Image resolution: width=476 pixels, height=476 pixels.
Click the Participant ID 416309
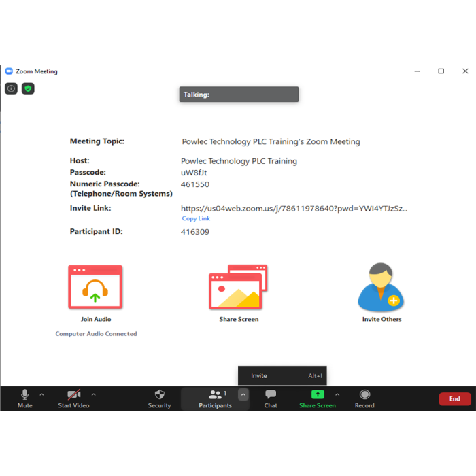[195, 232]
